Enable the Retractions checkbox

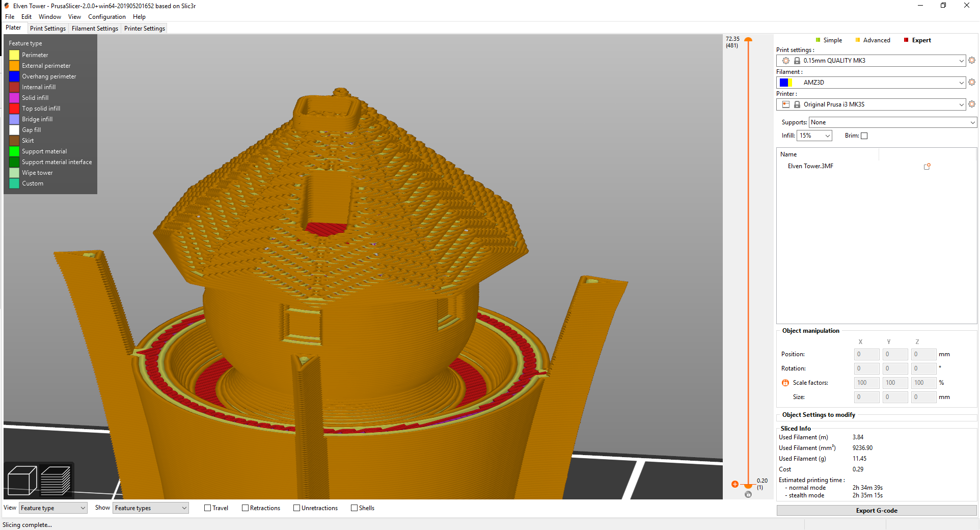246,508
